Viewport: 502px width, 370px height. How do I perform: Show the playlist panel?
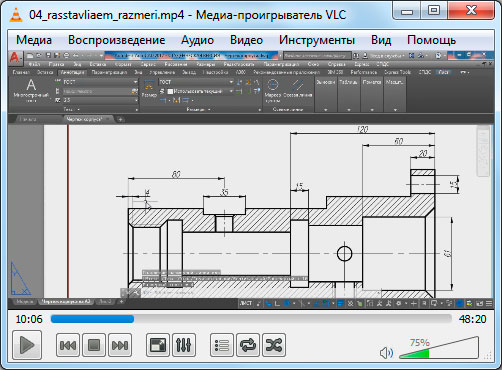(x=222, y=345)
